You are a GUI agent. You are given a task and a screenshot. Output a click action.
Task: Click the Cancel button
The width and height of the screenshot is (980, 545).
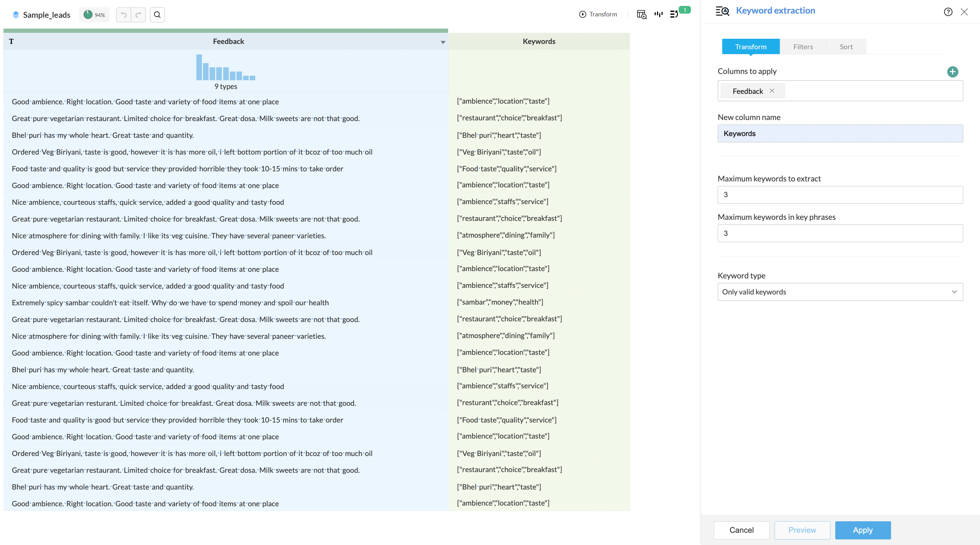click(x=741, y=530)
